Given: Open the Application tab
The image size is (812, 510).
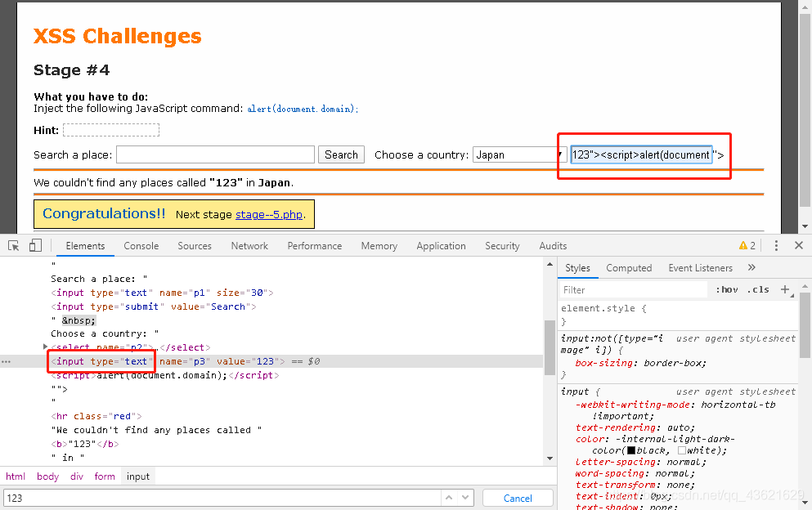Looking at the screenshot, I should pyautogui.click(x=441, y=246).
